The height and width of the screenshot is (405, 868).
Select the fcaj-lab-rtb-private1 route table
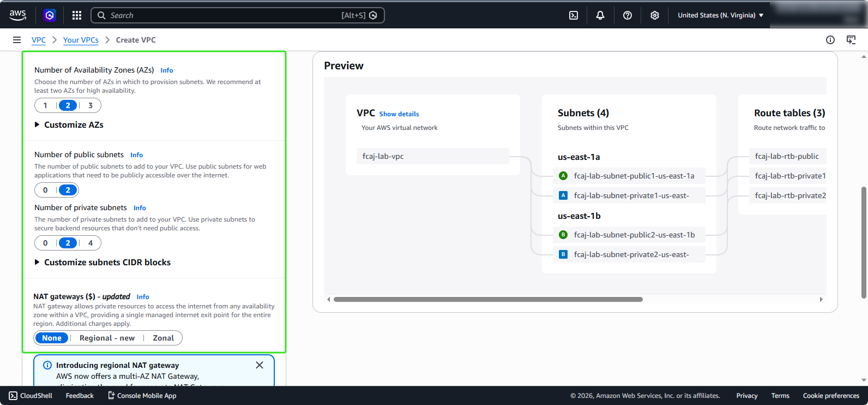pos(788,176)
